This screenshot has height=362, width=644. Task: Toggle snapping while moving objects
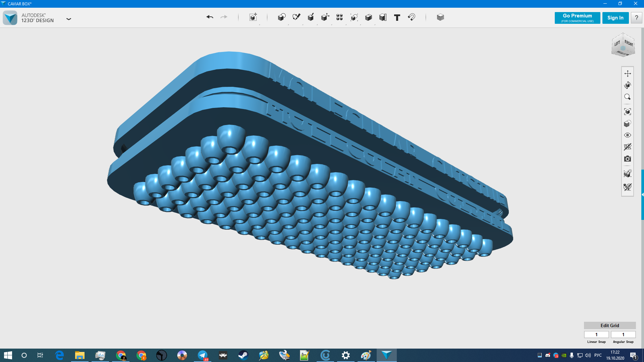(628, 187)
